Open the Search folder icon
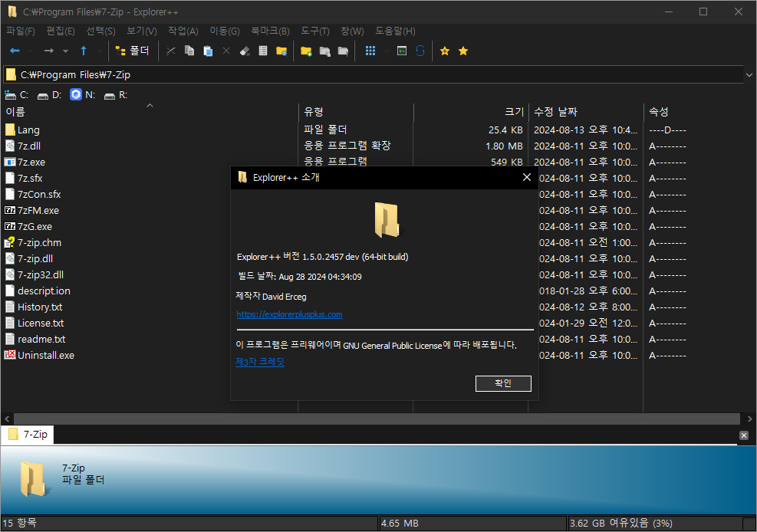 click(281, 51)
